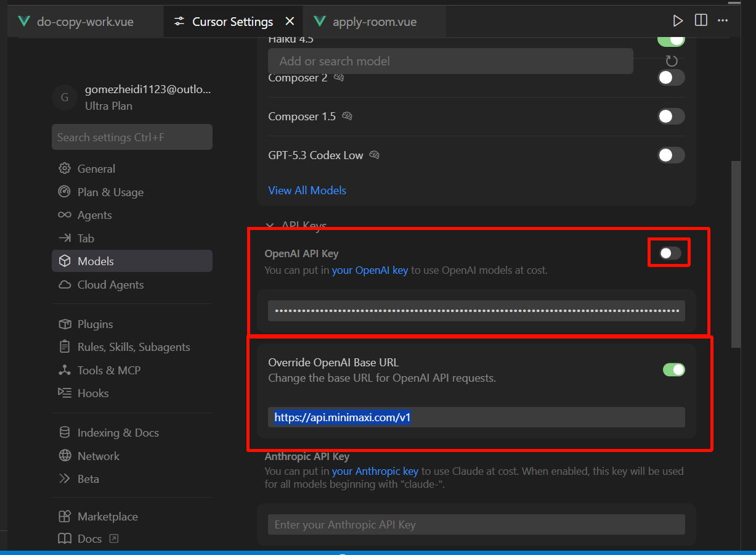The height and width of the screenshot is (555, 756).
Task: Click the Plugins box icon
Action: [65, 324]
